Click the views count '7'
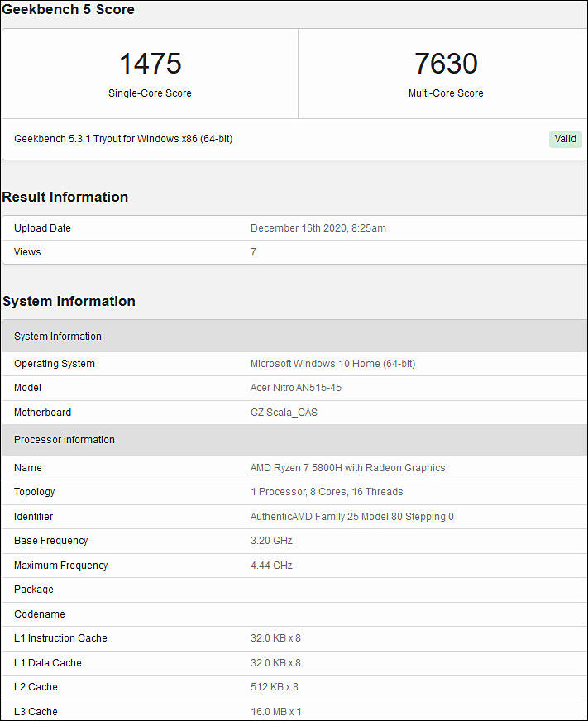Viewport: 588px width, 721px height. pyautogui.click(x=254, y=252)
